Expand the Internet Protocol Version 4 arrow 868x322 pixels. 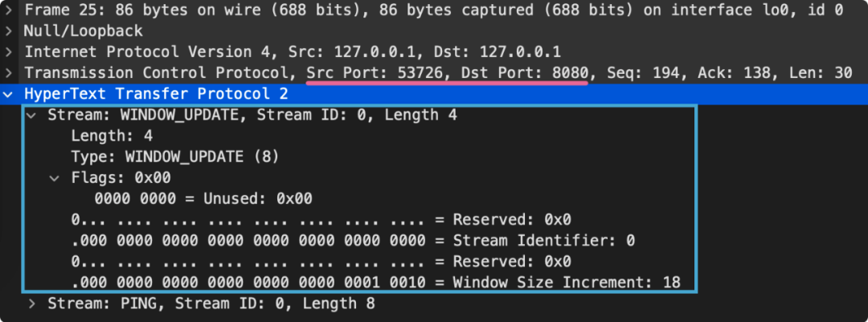(x=9, y=52)
